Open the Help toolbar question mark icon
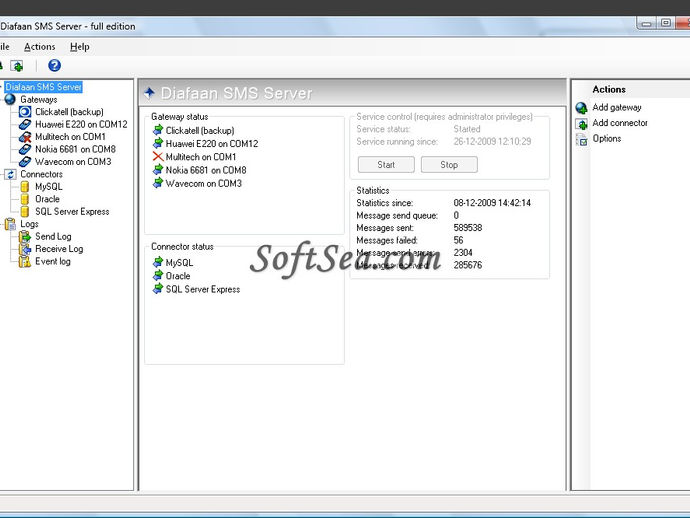Image resolution: width=690 pixels, height=518 pixels. [55, 66]
